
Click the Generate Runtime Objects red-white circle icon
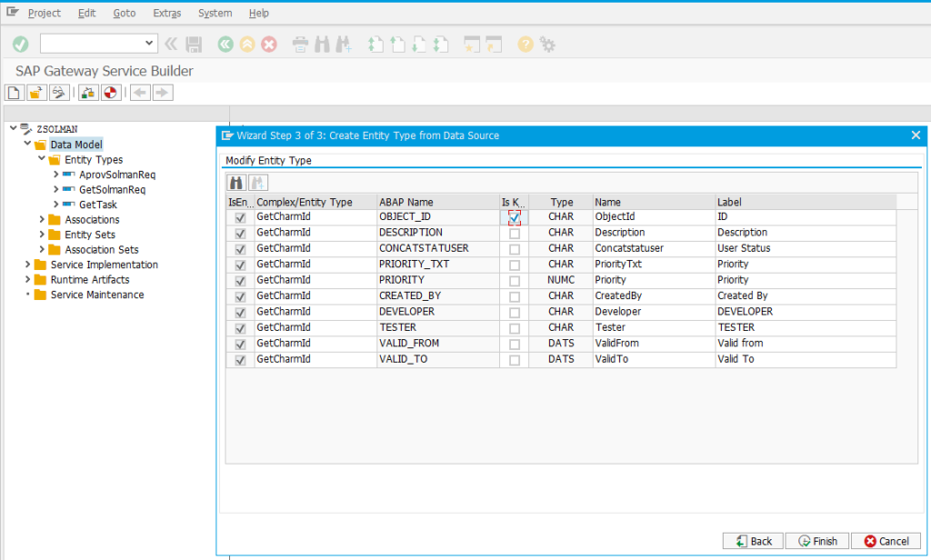coord(110,93)
